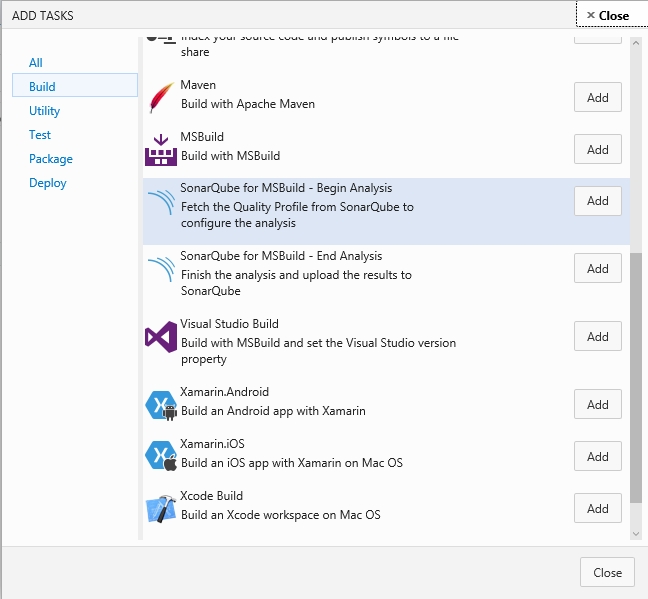This screenshot has width=648, height=599.
Task: Add the MSBuild task
Action: pyautogui.click(x=598, y=149)
